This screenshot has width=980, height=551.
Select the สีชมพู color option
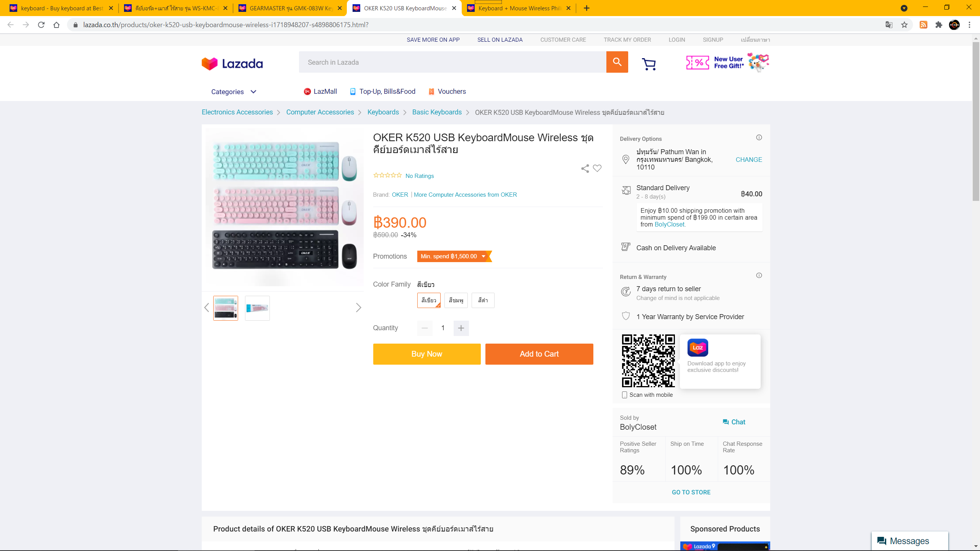(x=456, y=300)
